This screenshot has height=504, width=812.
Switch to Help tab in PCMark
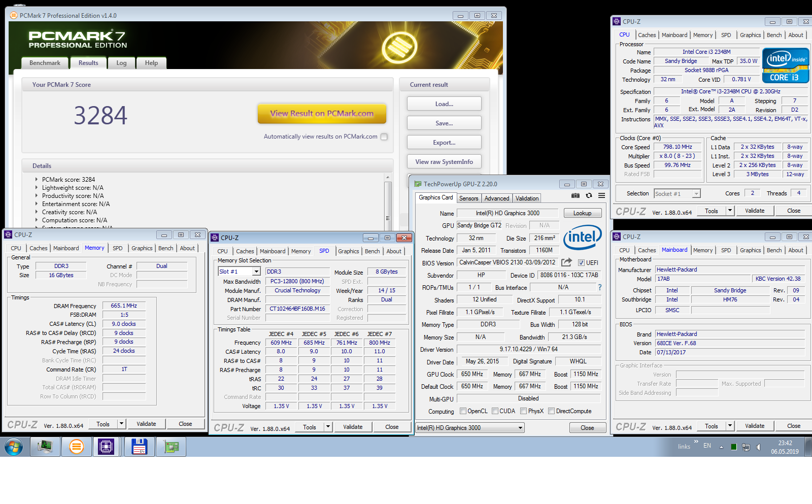pos(151,63)
